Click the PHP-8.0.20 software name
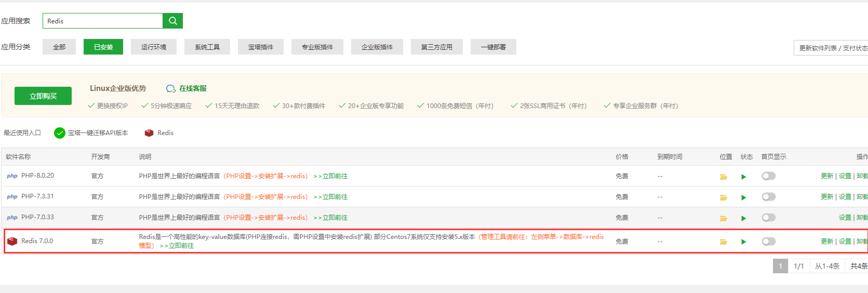868x293 pixels. coord(37,176)
